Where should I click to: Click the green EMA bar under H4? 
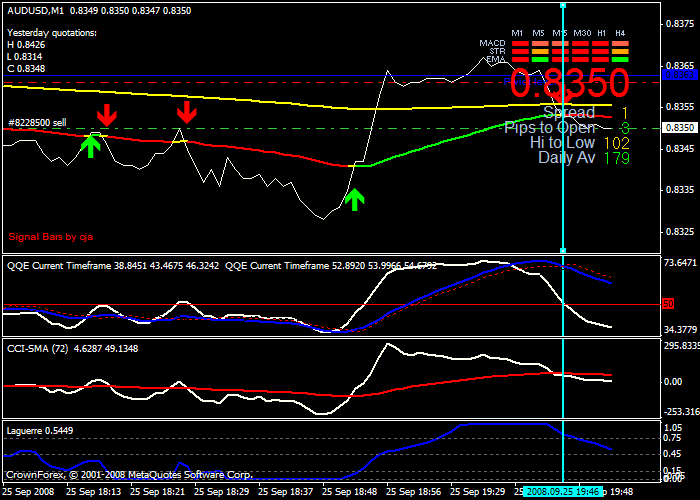click(620, 60)
